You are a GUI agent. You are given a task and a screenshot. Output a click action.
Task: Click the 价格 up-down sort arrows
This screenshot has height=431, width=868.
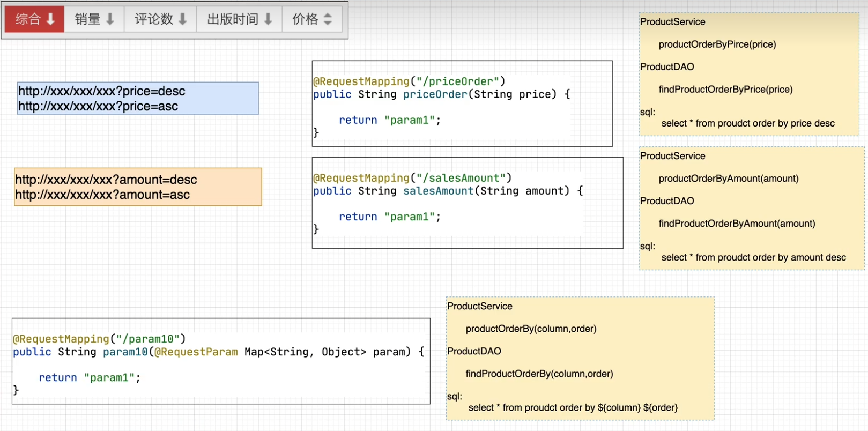(x=328, y=19)
